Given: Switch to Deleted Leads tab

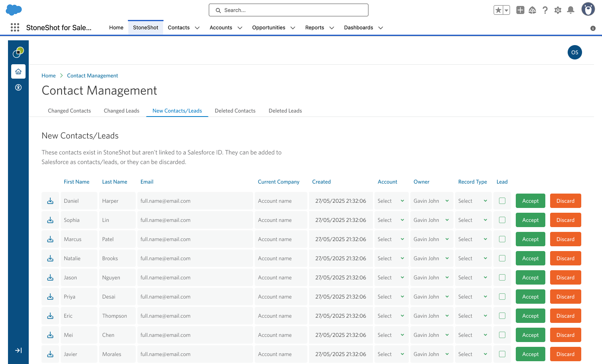Looking at the screenshot, I should point(285,111).
